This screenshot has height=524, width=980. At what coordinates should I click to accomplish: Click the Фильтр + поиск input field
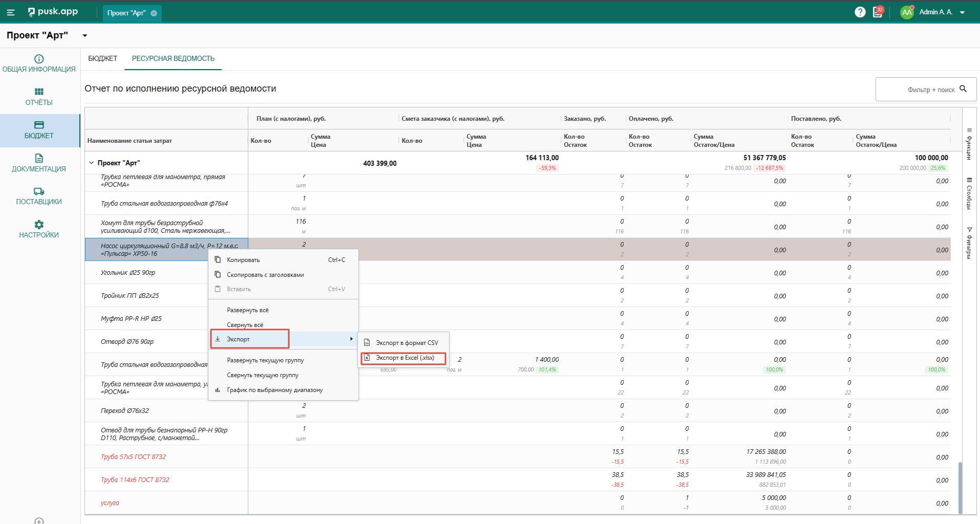pos(917,90)
